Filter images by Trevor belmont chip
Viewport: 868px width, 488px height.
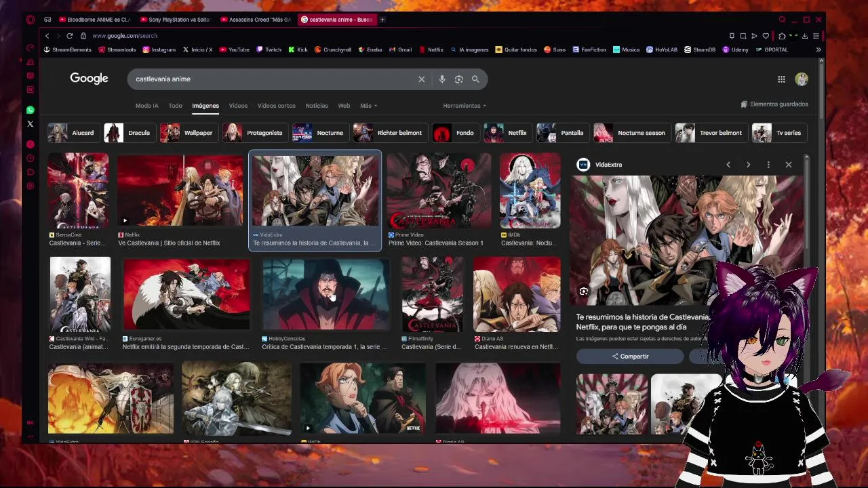click(x=711, y=133)
